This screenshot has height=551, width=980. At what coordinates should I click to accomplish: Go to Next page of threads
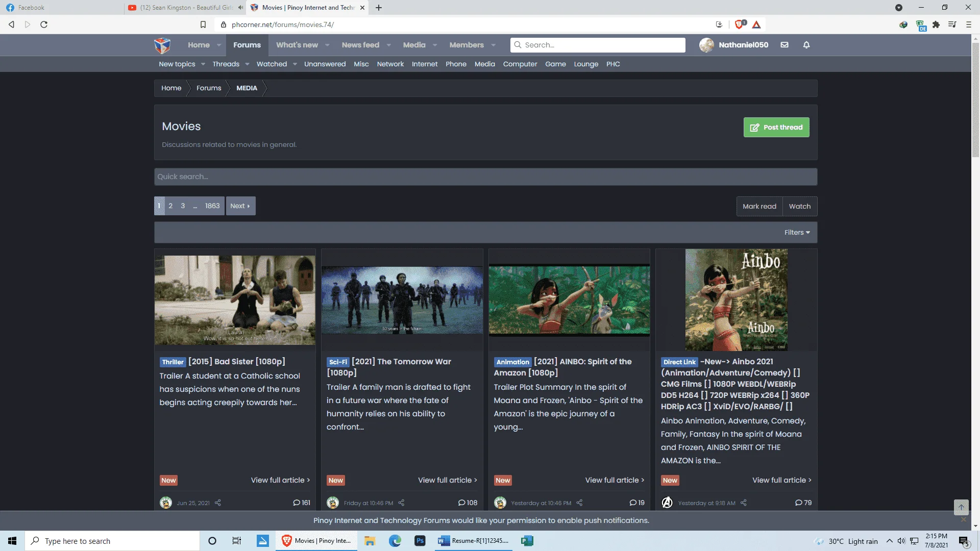[240, 206]
